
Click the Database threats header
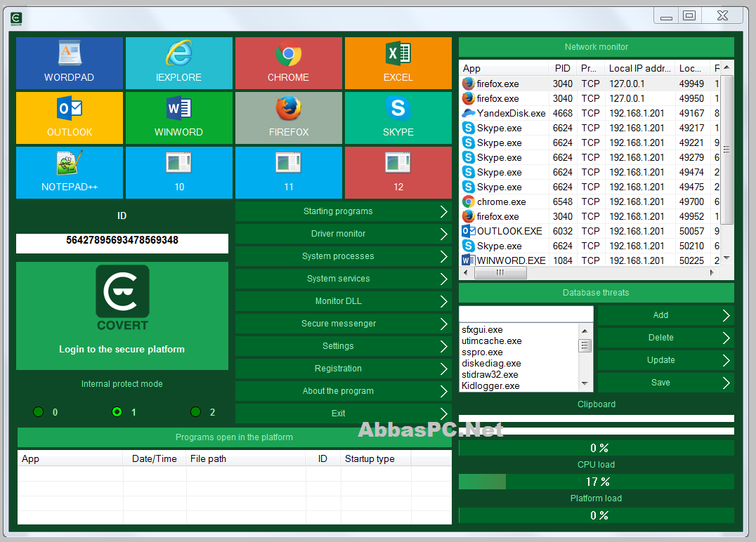pyautogui.click(x=597, y=293)
